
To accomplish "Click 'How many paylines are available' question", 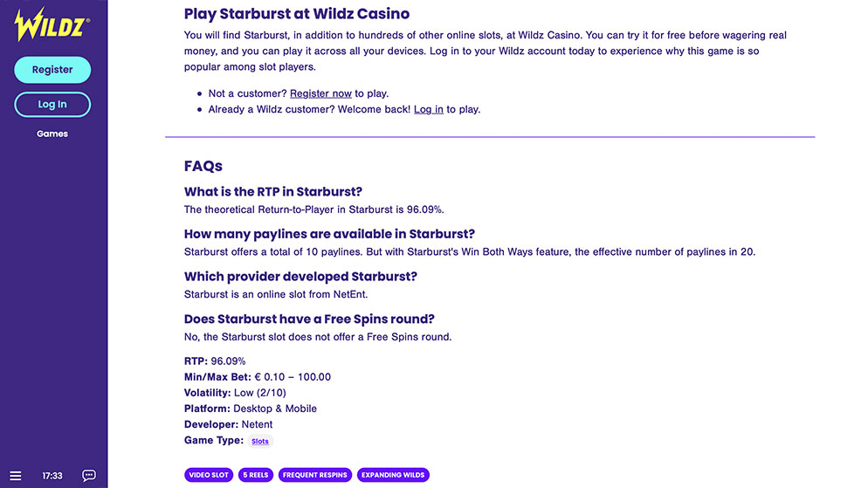I will click(329, 234).
